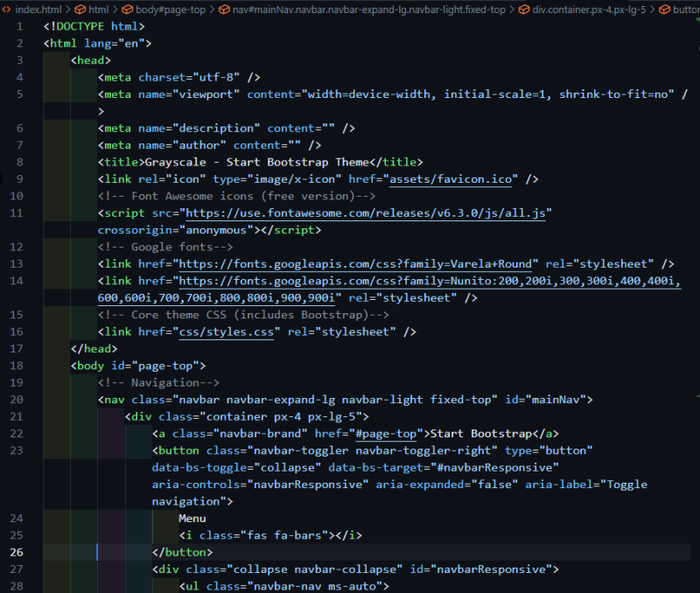
Task: Click the closing </button> tag on line 26
Action: coord(182,553)
